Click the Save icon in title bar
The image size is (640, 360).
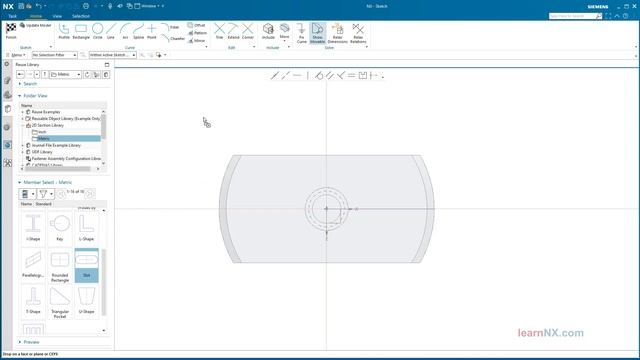pyautogui.click(x=21, y=6)
